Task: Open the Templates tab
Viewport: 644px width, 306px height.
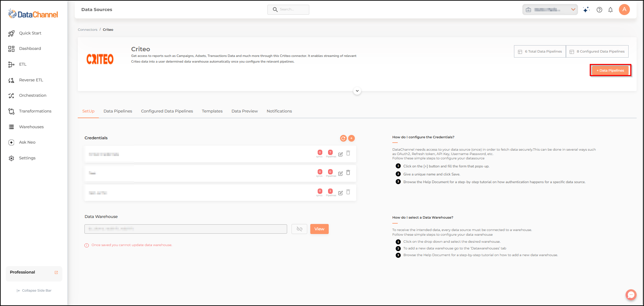Action: 212,111
